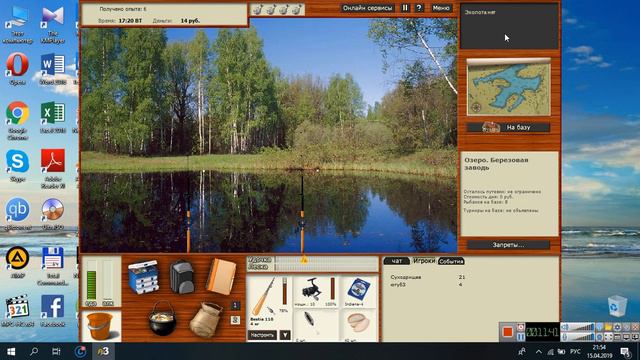Select the float and hook slot
Screen dimensions: 640x360
(315, 325)
